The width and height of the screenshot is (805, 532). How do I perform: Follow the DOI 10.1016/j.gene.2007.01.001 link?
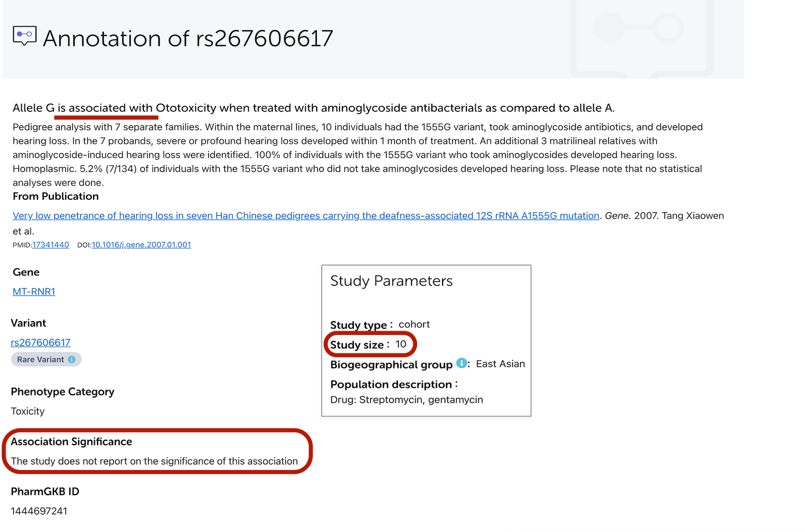(141, 245)
